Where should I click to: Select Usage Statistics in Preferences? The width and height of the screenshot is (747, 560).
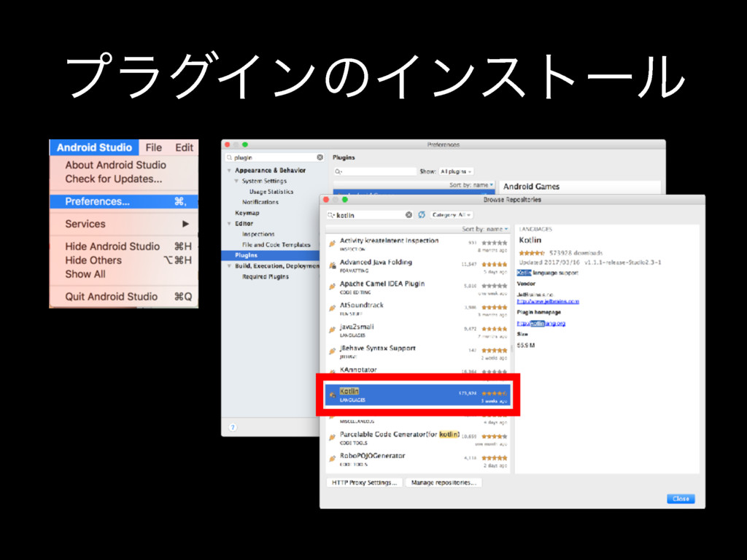pyautogui.click(x=271, y=192)
